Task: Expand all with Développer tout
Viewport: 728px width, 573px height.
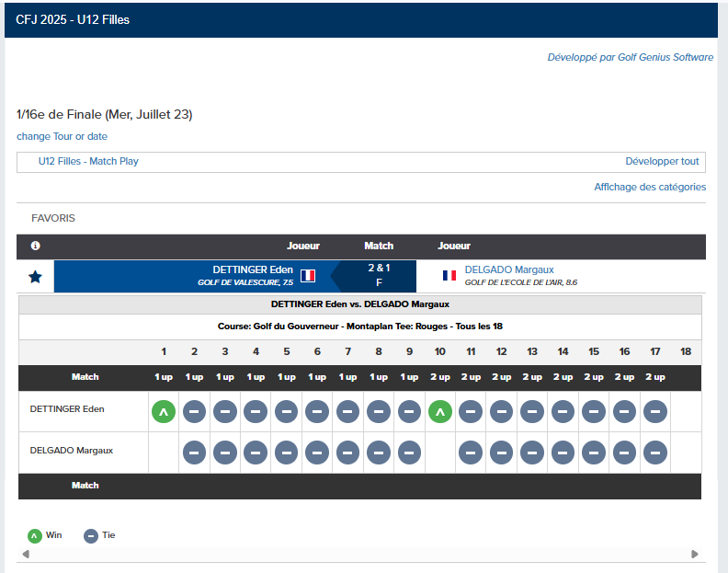Action: (x=662, y=161)
